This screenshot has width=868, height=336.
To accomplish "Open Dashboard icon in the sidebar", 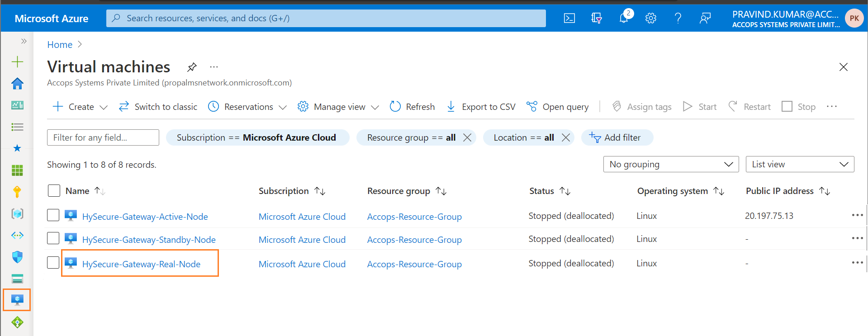I will pyautogui.click(x=17, y=105).
